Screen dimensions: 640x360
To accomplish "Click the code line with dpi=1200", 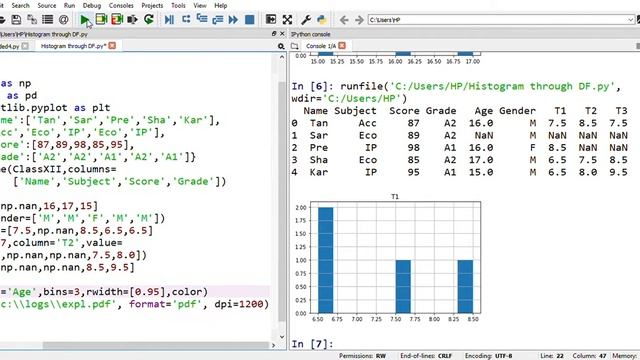I will point(135,304).
